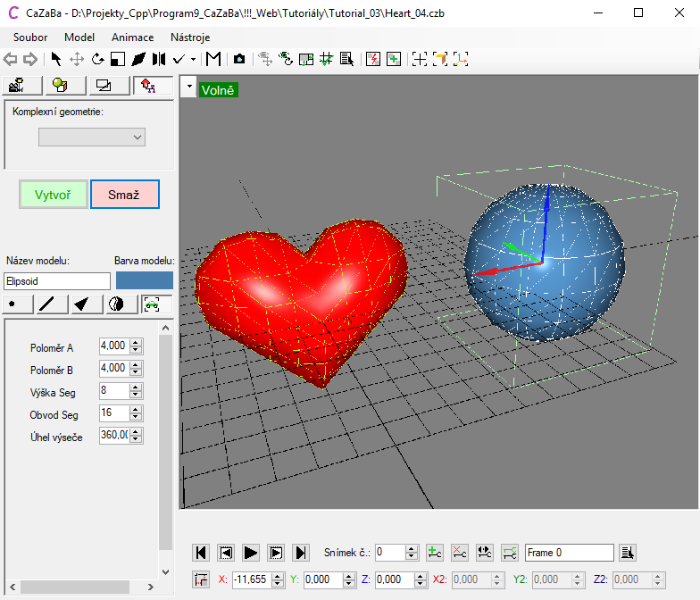
Task: Click the Play animation button
Action: pos(251,553)
